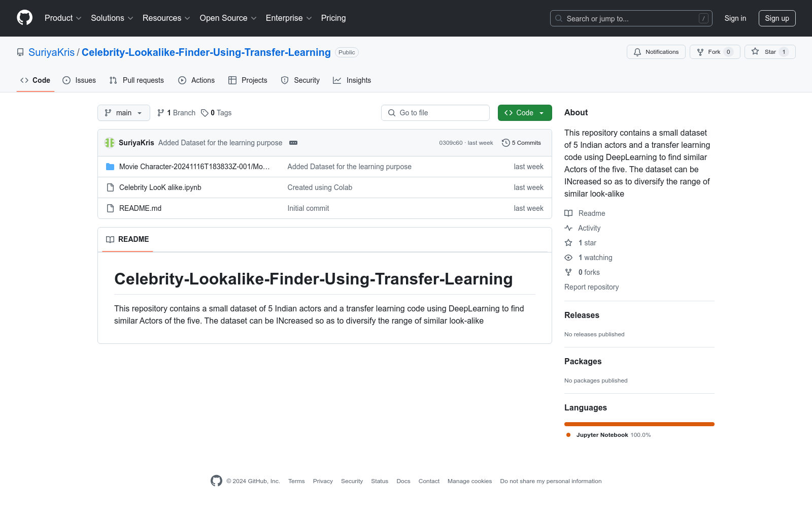The height and width of the screenshot is (508, 812).
Task: Expand the Resources menu
Action: [x=166, y=18]
